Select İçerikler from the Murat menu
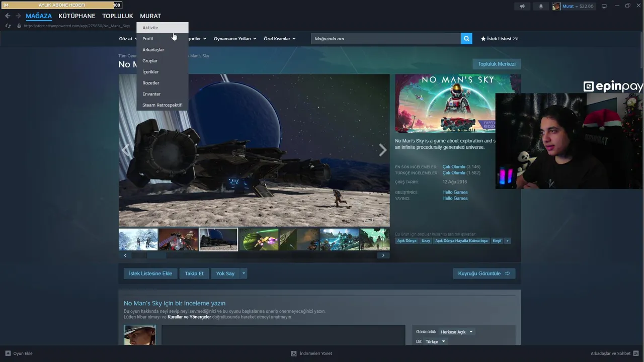 (x=163, y=72)
